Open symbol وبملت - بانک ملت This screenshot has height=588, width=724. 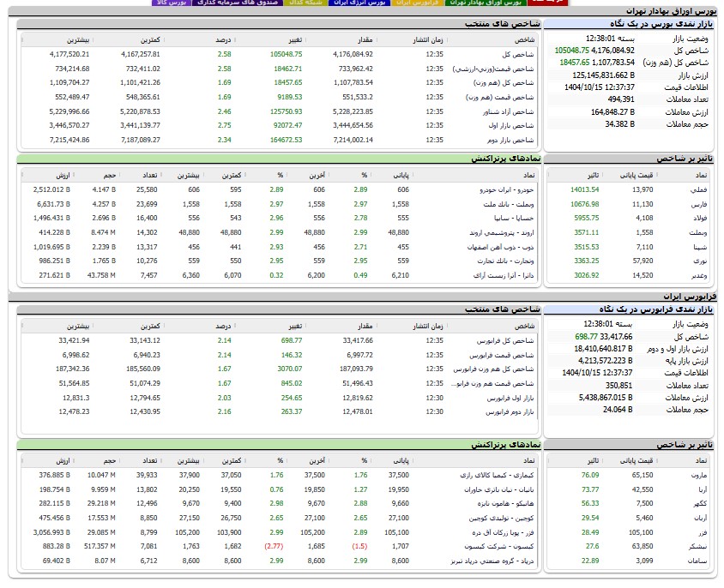[510, 205]
